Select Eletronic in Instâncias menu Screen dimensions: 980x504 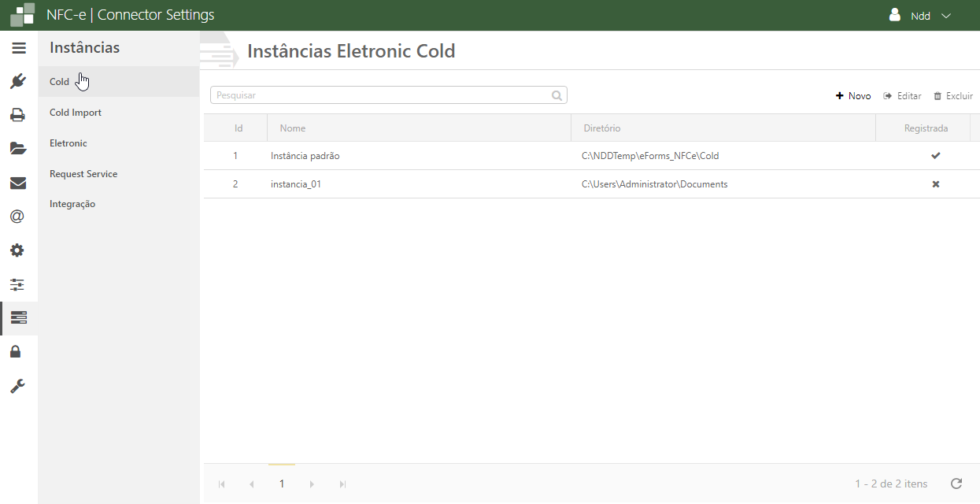pyautogui.click(x=68, y=143)
